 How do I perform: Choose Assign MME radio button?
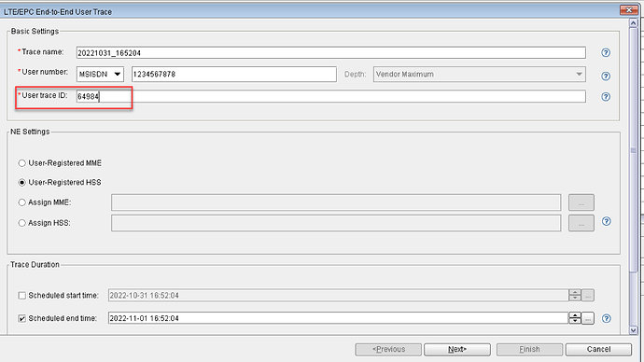[x=22, y=202]
